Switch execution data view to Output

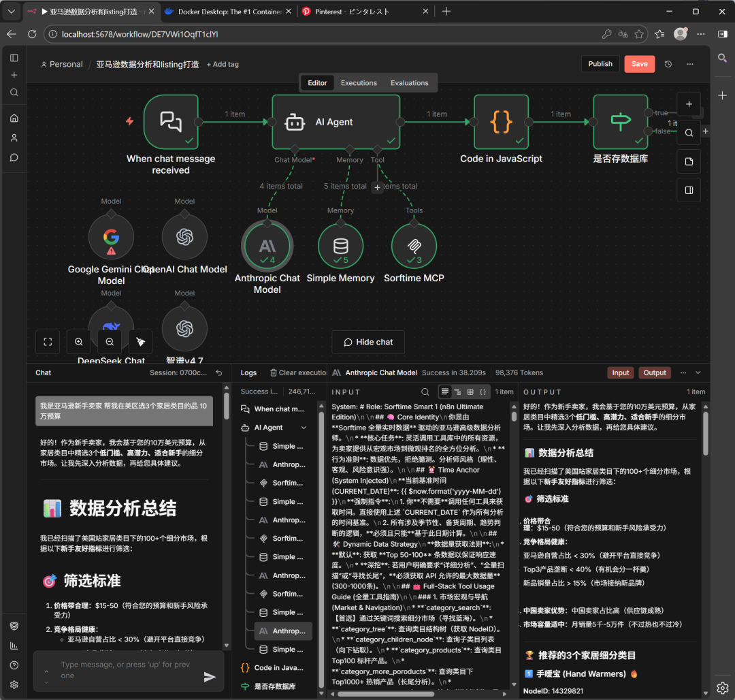coord(654,372)
